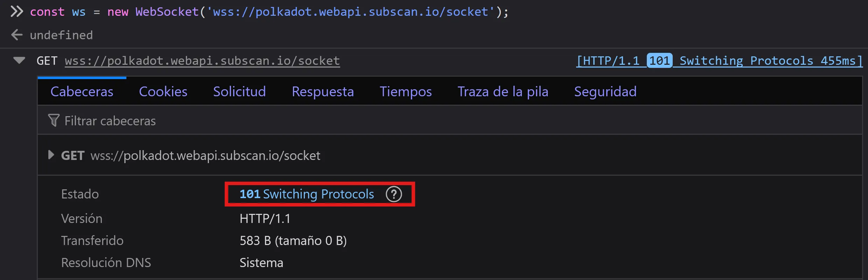Switch to the Cabeceras tab
Image resolution: width=868 pixels, height=280 pixels.
[82, 91]
